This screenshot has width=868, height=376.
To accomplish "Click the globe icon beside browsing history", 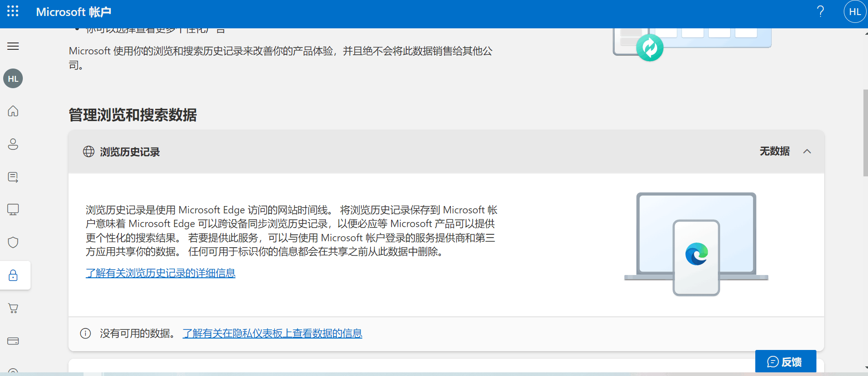I will click(x=89, y=152).
